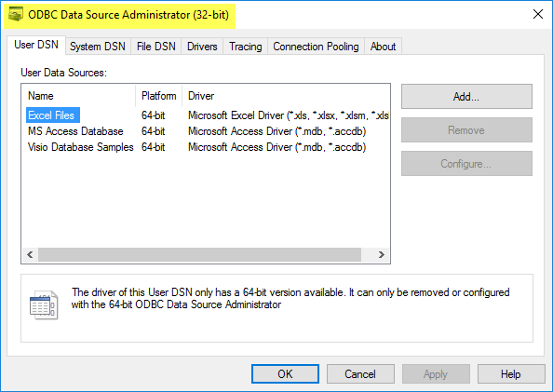Click 64-bit platform cell for Excel Files
This screenshot has height=392, width=553.
coord(153,115)
